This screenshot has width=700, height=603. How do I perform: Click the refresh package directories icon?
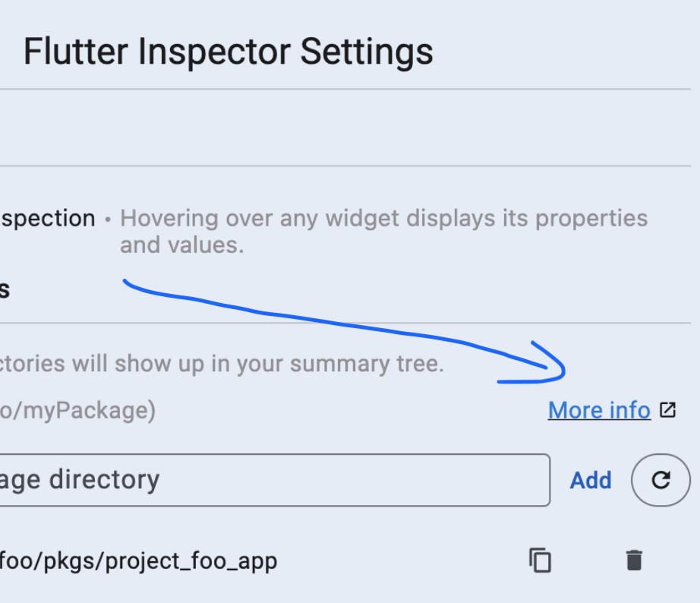tap(661, 480)
